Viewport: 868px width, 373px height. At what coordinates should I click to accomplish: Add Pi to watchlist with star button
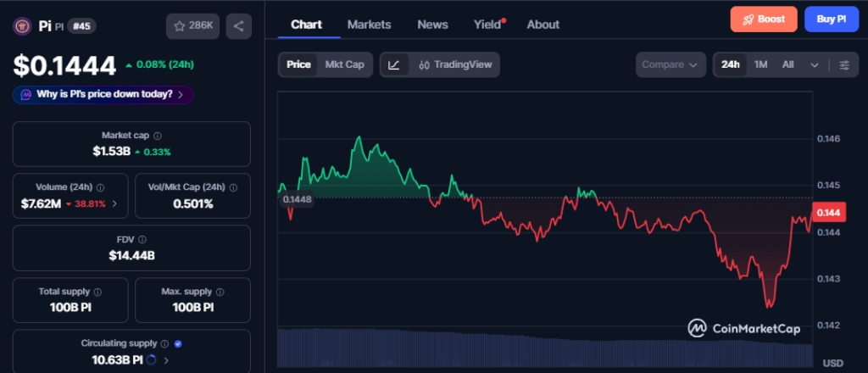[192, 26]
